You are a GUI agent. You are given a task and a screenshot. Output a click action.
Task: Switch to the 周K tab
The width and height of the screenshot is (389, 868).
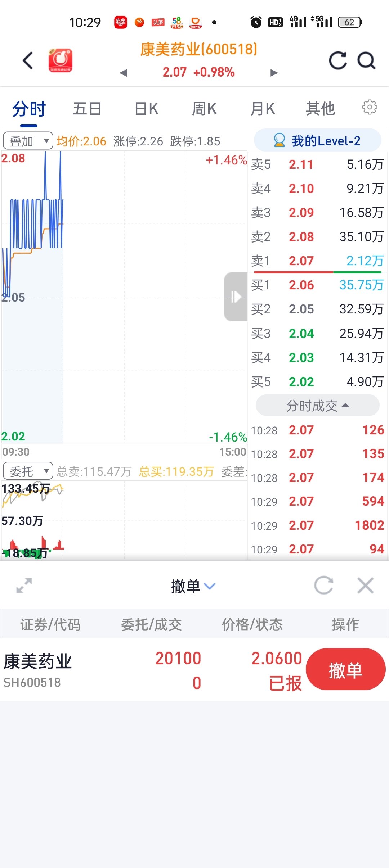tap(204, 108)
